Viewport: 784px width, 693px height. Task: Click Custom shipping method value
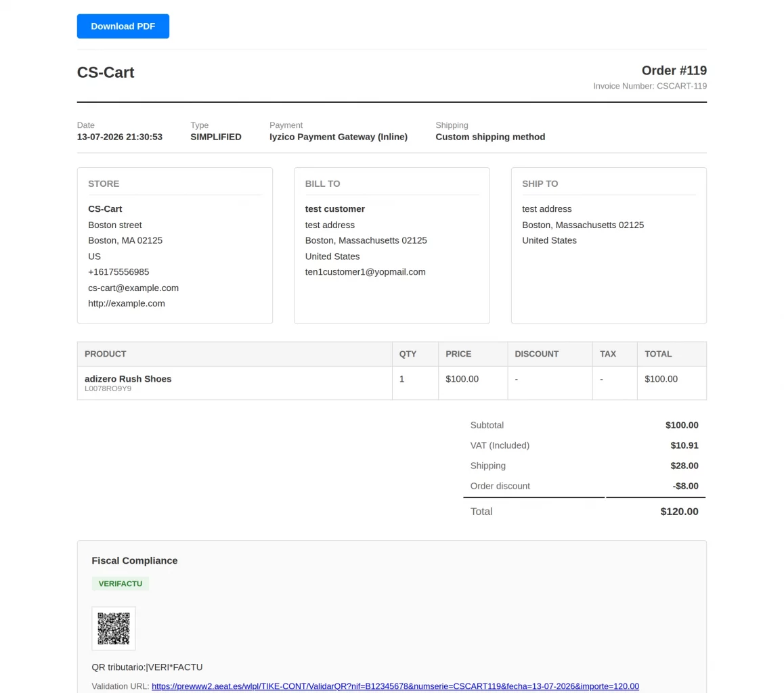(x=490, y=137)
